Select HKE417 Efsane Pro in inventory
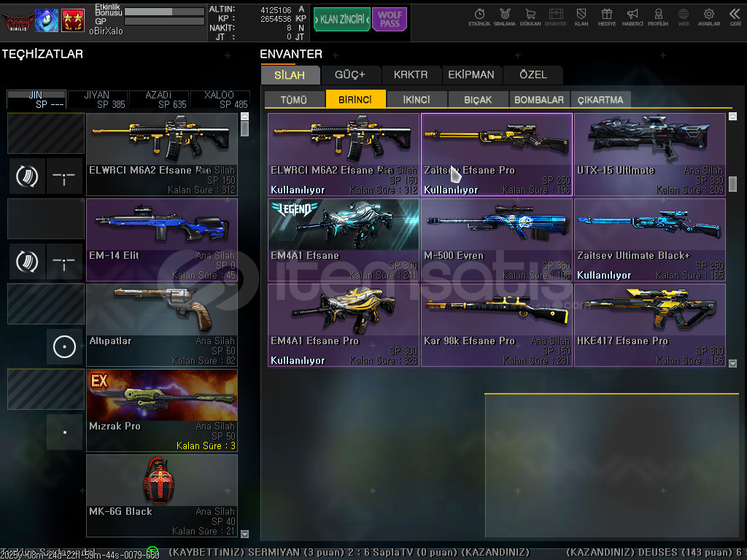 pos(650,325)
